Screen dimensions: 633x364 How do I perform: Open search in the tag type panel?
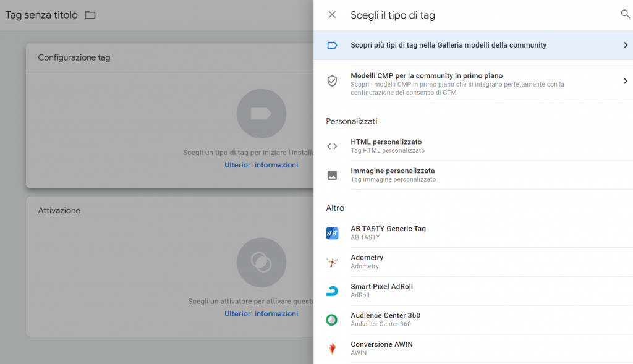625,14
